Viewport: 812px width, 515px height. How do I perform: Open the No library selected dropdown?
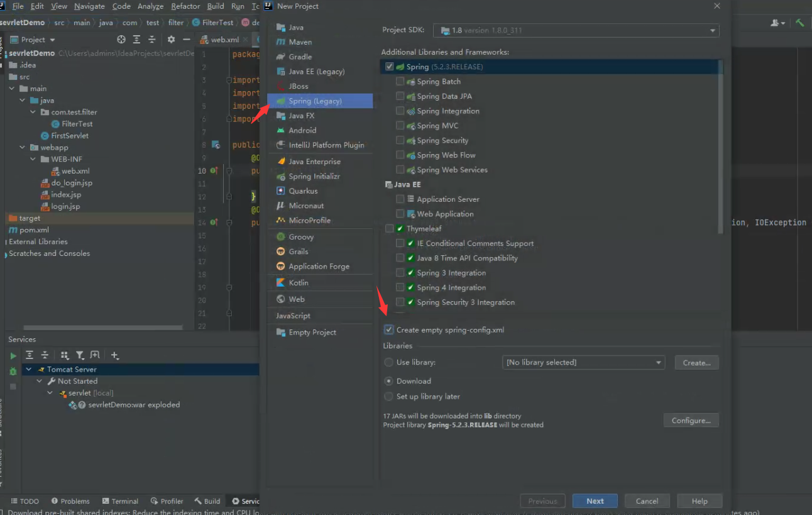[584, 362]
